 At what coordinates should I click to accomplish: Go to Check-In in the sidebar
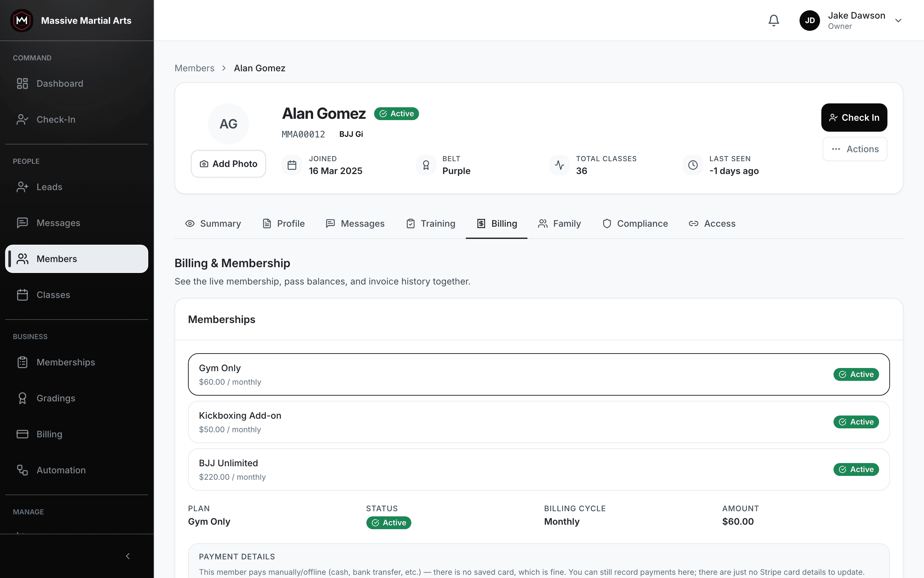(76, 119)
